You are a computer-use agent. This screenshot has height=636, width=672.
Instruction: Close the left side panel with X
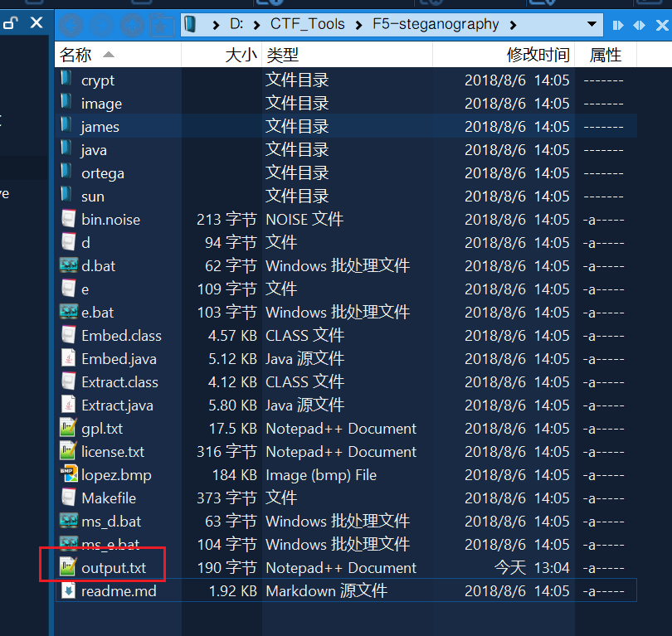[37, 22]
